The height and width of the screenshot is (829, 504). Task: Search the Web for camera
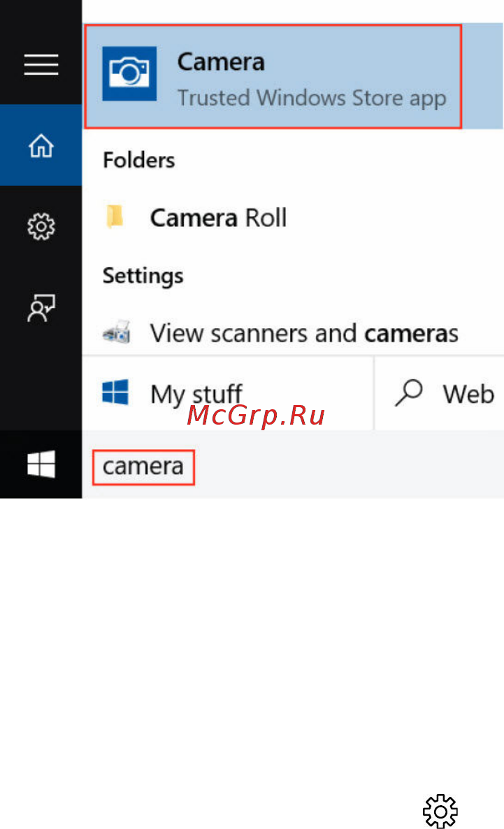tap(440, 394)
